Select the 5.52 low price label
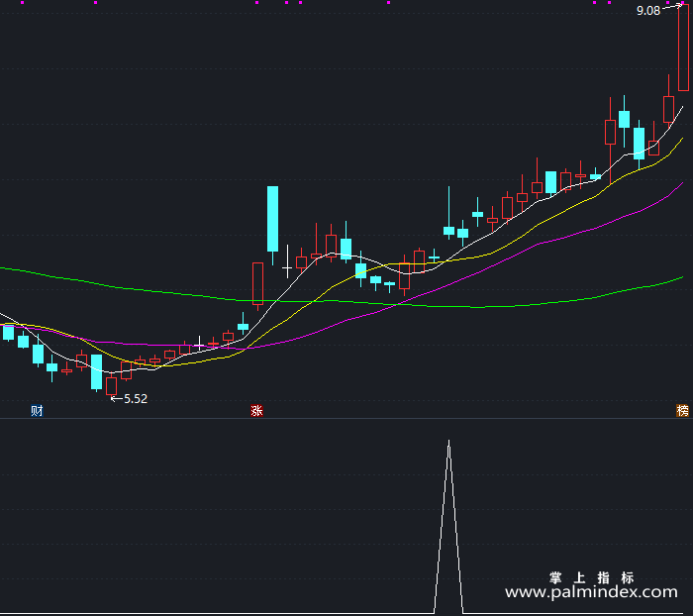Image resolution: width=693 pixels, height=616 pixels. (136, 399)
